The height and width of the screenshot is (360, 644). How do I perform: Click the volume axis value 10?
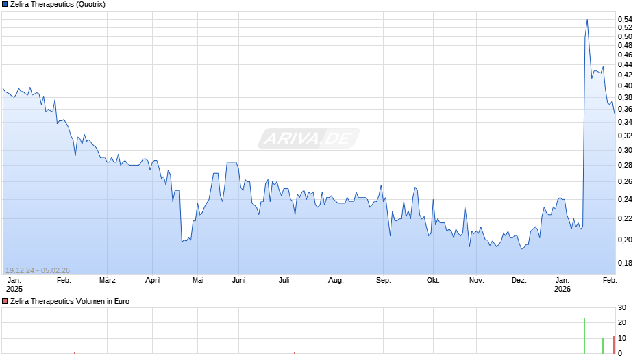coord(622,338)
